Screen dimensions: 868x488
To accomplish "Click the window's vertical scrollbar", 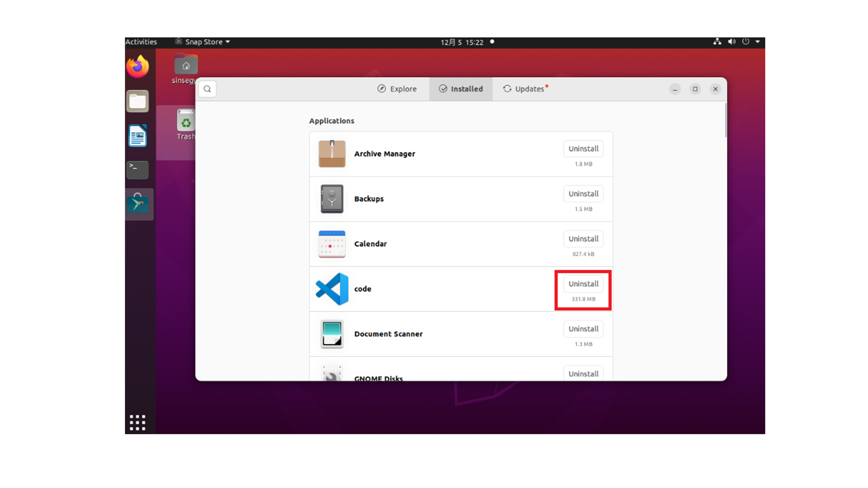I will [x=726, y=121].
